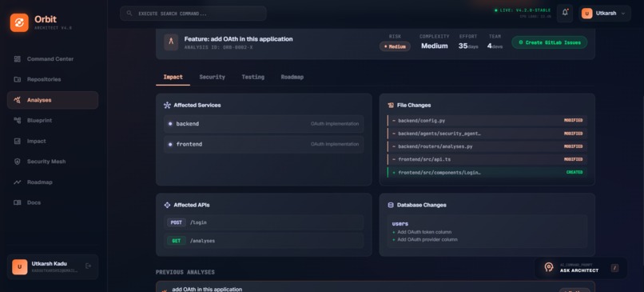Click the Orbit logo icon

[19, 22]
